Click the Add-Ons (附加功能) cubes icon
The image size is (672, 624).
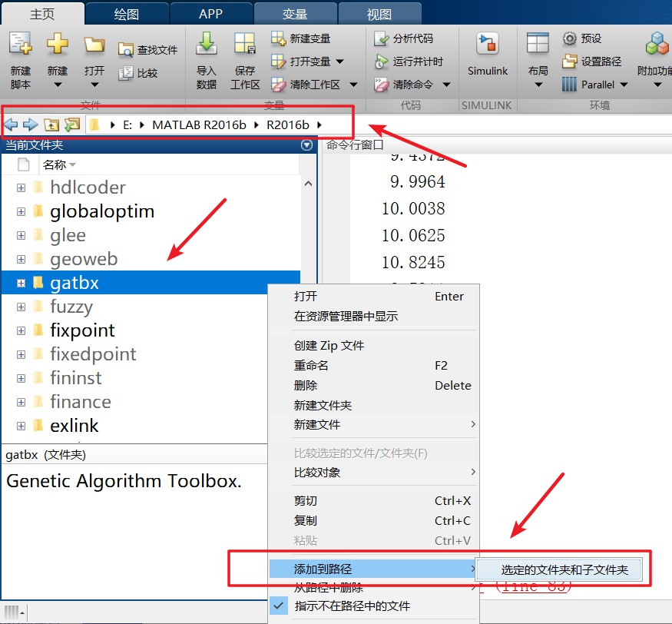(656, 44)
